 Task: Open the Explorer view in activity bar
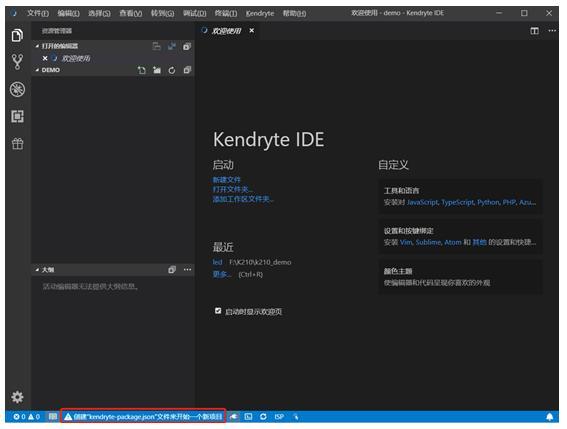[17, 35]
